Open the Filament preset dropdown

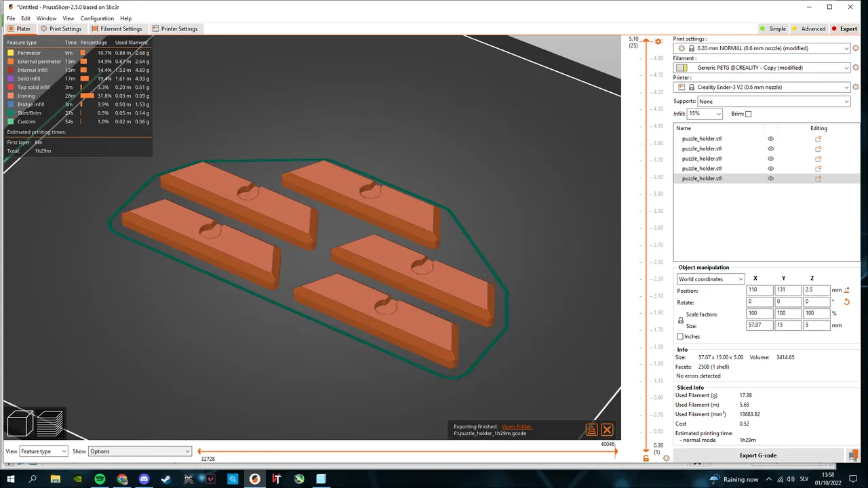pos(763,68)
